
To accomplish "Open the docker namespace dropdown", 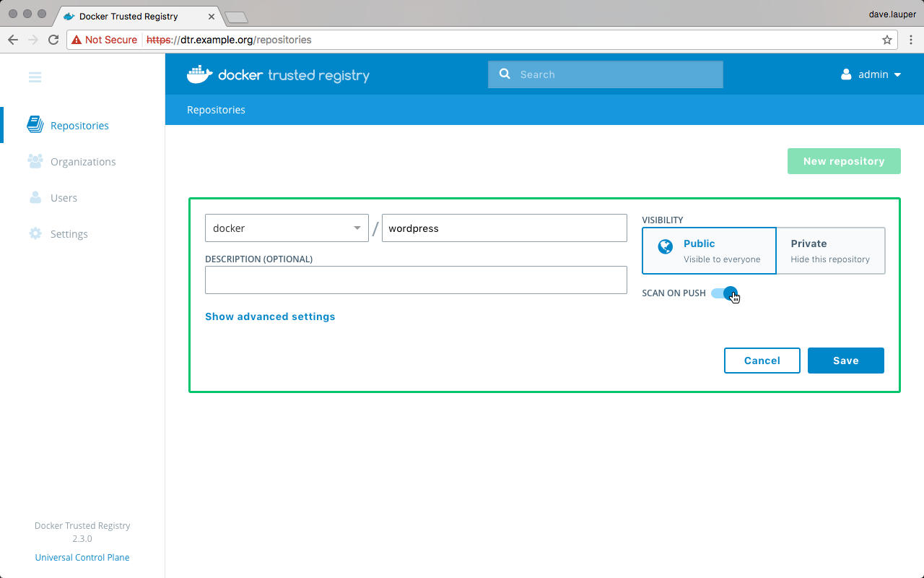I will 287,228.
